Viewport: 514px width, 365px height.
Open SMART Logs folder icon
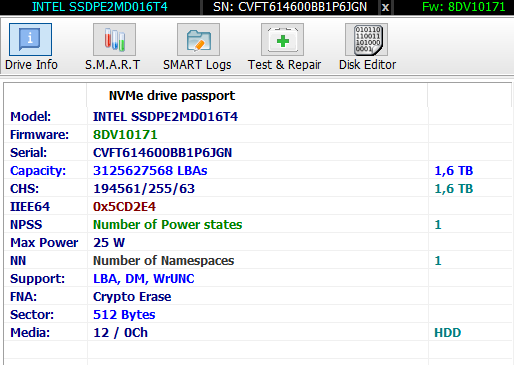coord(198,39)
